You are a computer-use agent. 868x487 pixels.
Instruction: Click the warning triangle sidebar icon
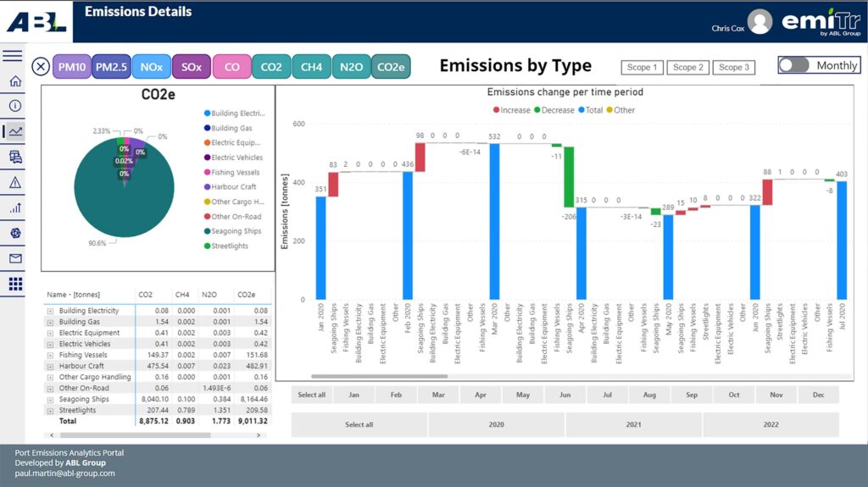click(14, 182)
